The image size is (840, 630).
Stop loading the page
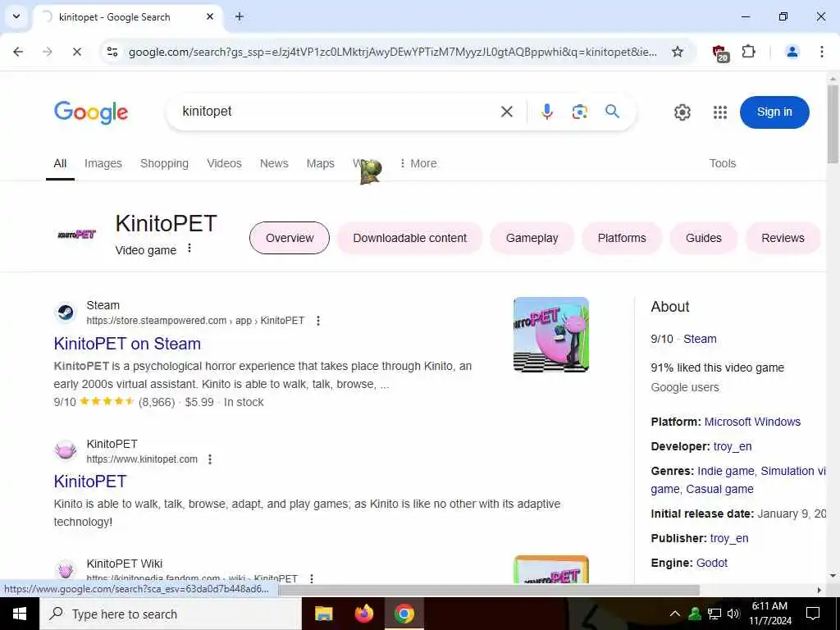pos(76,52)
